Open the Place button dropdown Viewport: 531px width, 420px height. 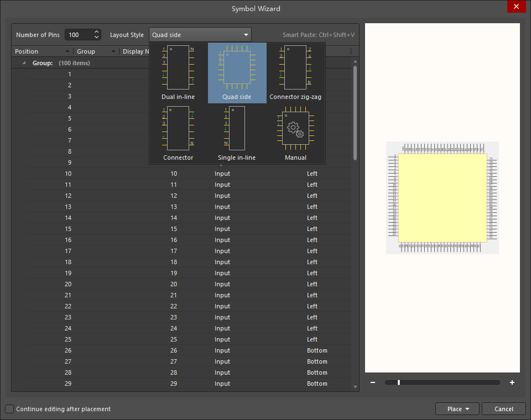point(467,409)
